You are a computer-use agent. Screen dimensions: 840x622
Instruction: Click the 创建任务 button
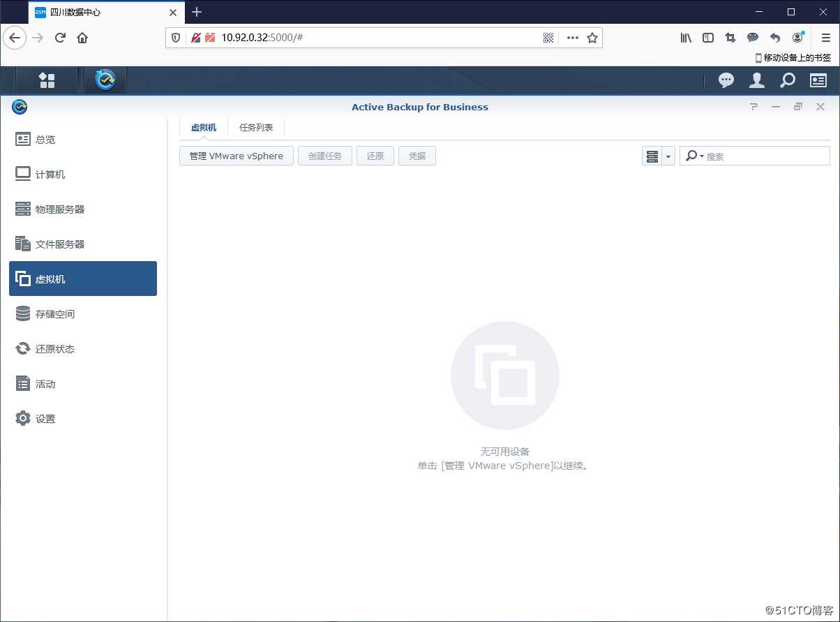325,156
